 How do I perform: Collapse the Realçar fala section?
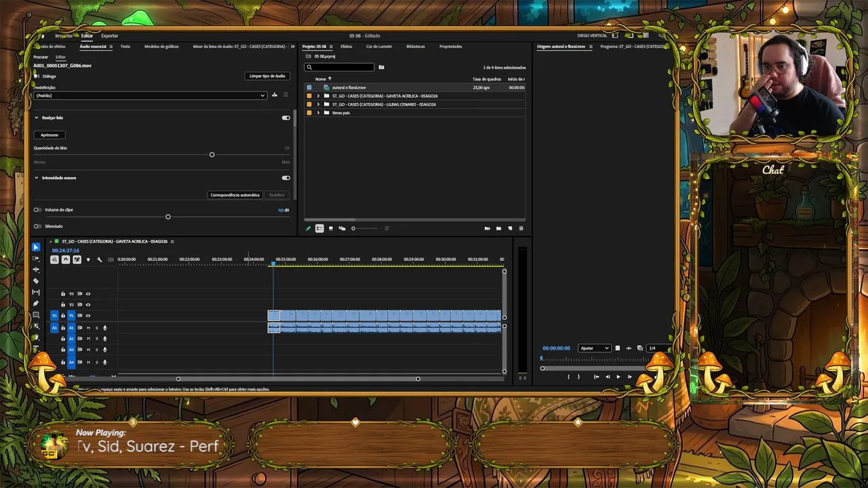(37, 118)
